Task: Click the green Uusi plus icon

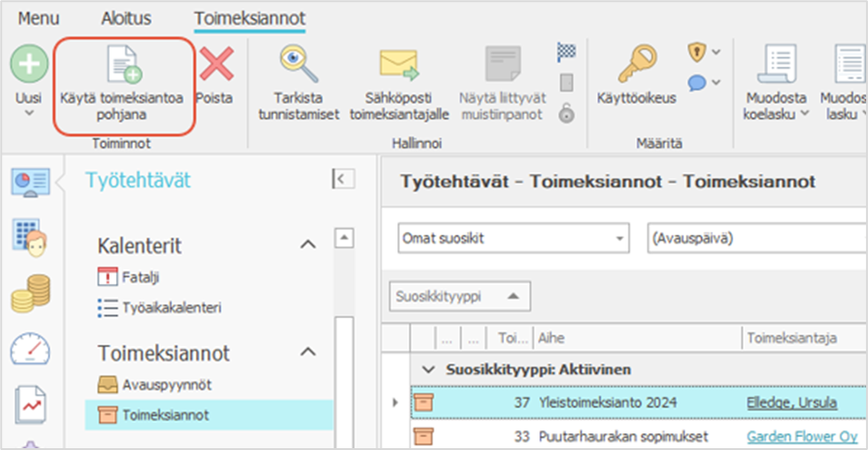Action: [x=29, y=64]
